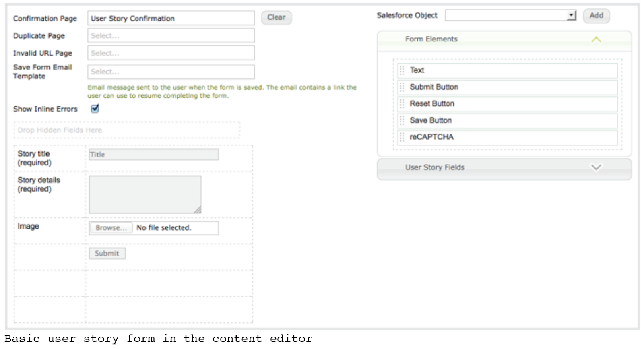The image size is (644, 349).
Task: Collapse the Form Elements panel
Action: click(596, 39)
